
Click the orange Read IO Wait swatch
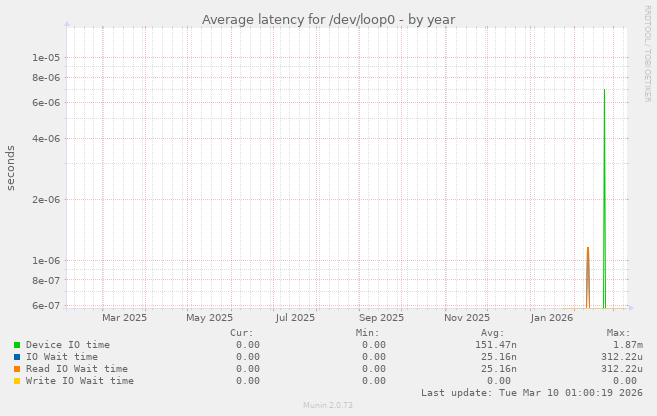tap(17, 369)
